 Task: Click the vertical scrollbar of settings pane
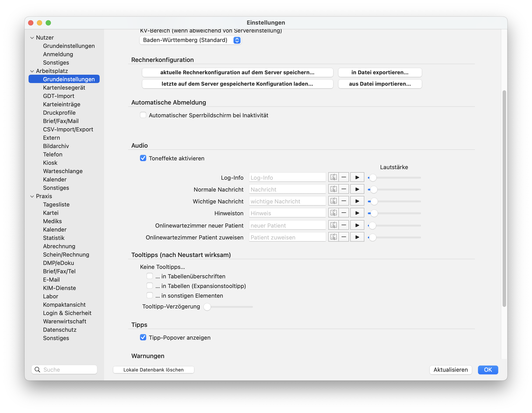click(x=504, y=198)
